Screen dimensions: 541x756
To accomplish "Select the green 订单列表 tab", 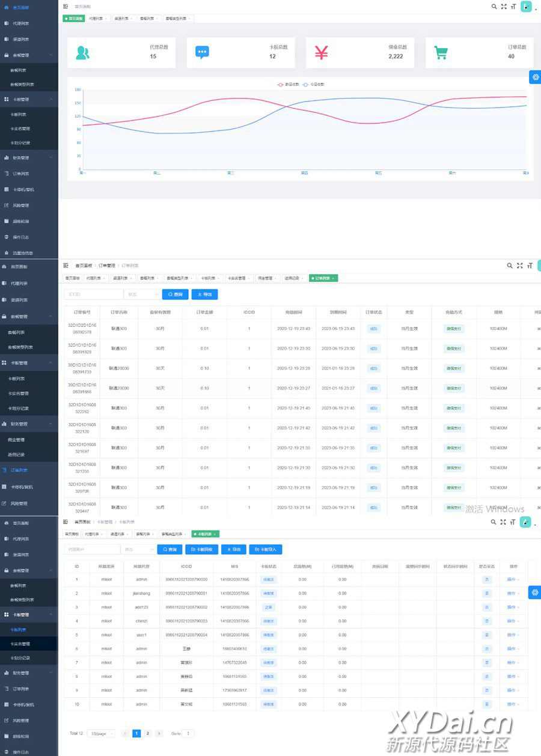I will pyautogui.click(x=323, y=278).
